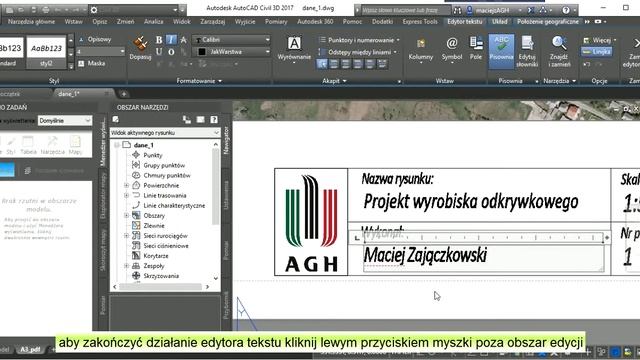
Task: Open Odstępy między liniami dropdown
Action: 358,52
